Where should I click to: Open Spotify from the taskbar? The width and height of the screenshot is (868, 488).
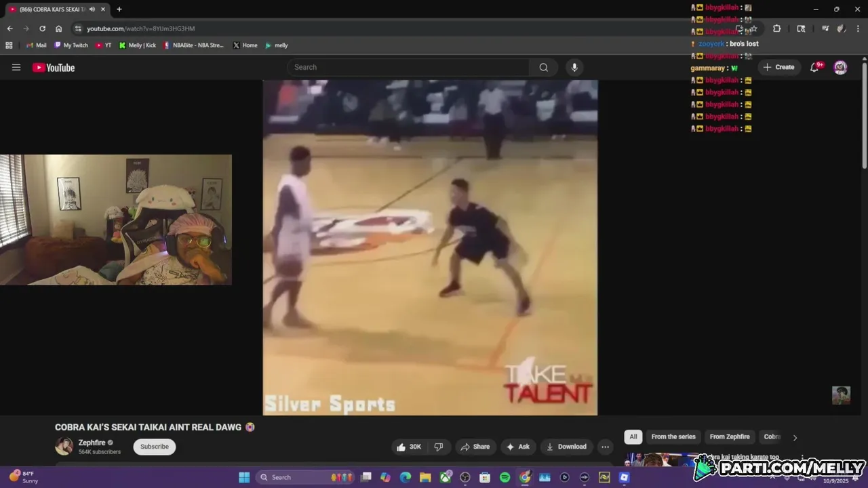(505, 477)
